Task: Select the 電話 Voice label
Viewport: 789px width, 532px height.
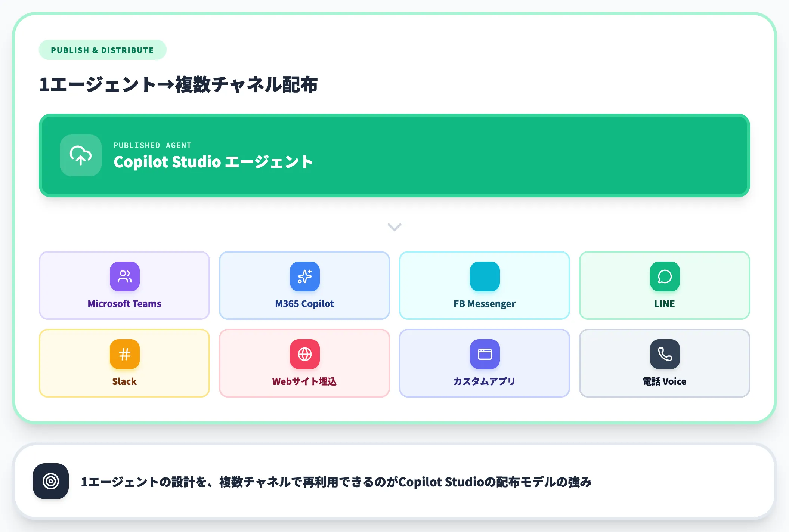Action: point(665,381)
